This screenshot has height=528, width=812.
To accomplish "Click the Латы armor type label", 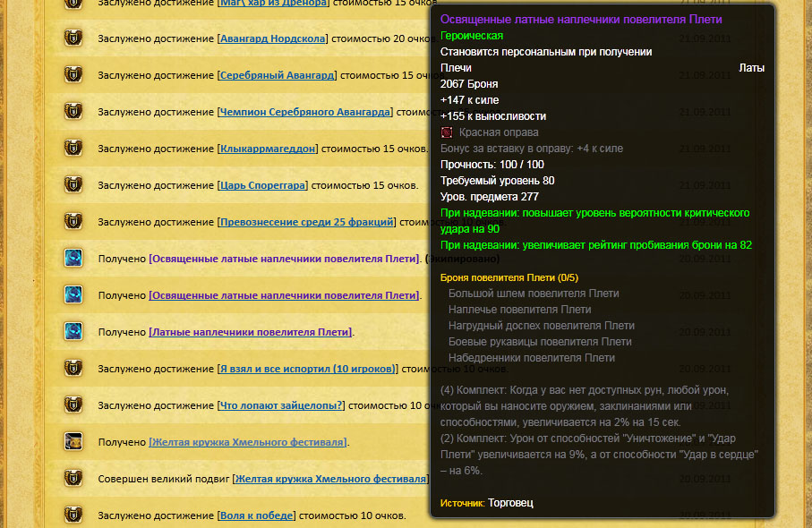I will click(751, 68).
